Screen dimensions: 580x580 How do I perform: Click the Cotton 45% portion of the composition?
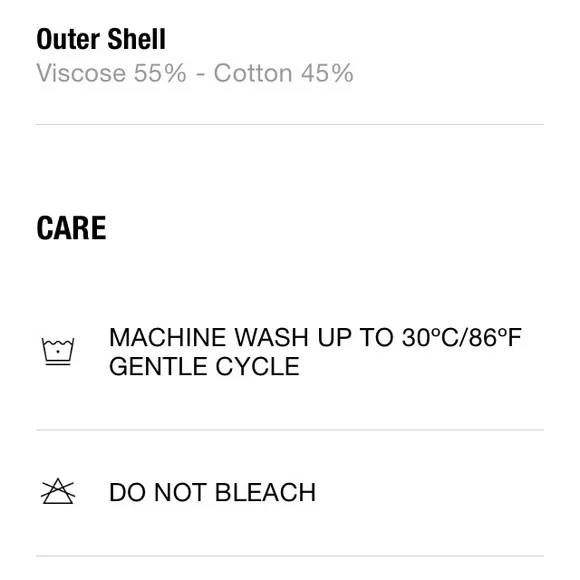(x=284, y=73)
